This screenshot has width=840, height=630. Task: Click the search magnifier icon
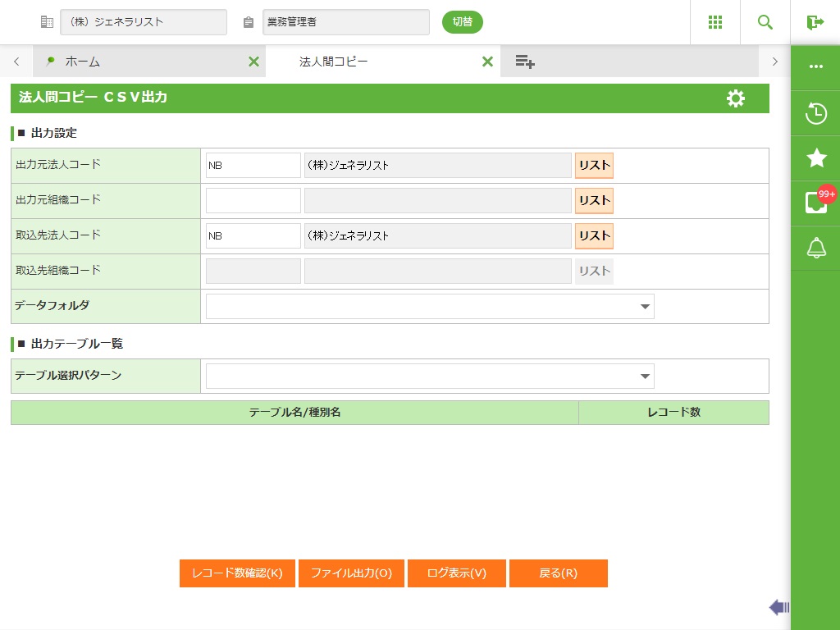point(765,22)
